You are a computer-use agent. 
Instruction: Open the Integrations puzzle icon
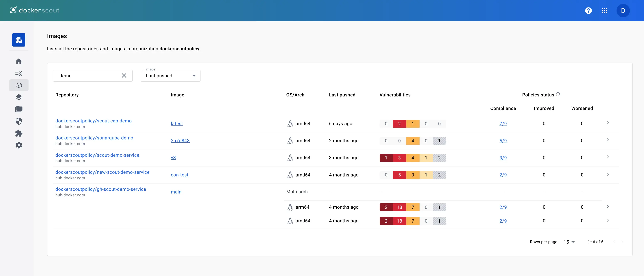(x=19, y=133)
